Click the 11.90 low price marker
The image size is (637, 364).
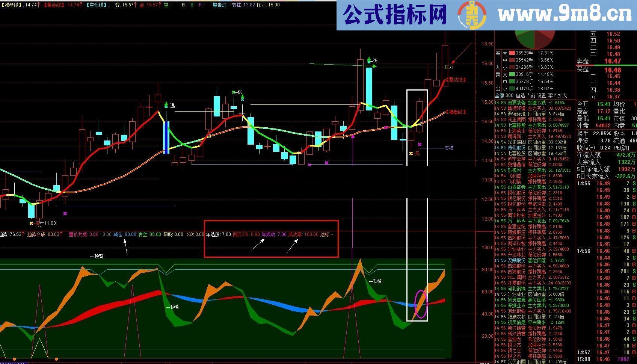pyautogui.click(x=47, y=223)
